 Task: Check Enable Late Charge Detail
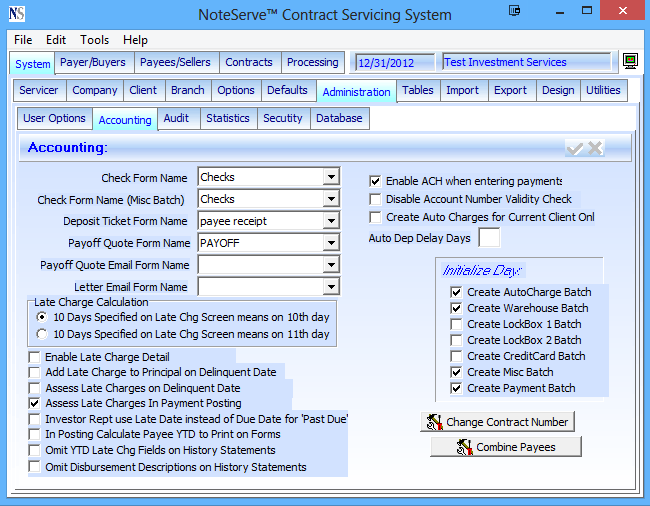coord(35,357)
